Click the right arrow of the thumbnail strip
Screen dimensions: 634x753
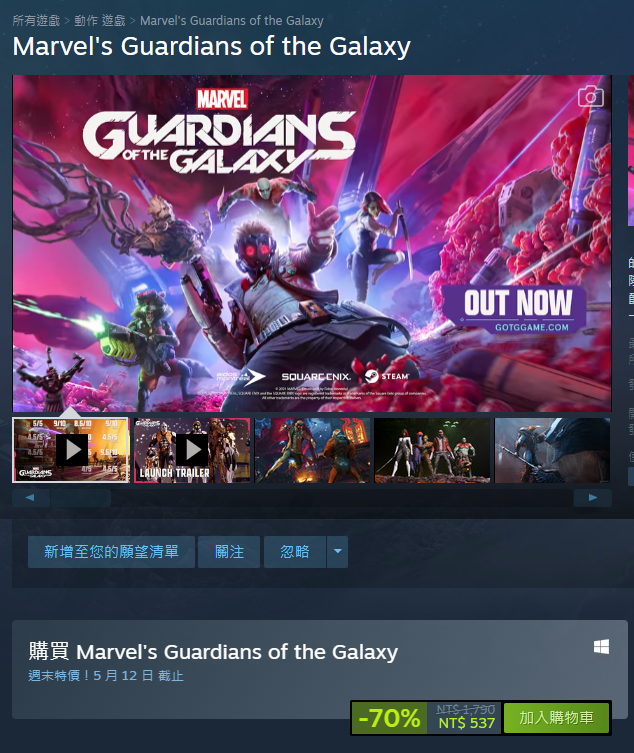click(x=593, y=498)
